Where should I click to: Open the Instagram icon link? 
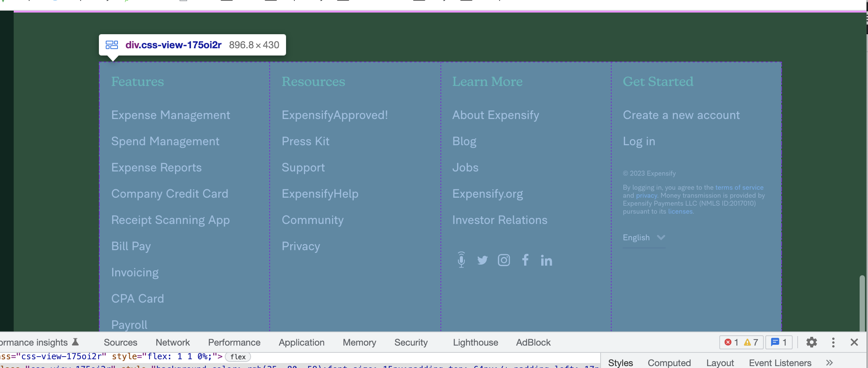(504, 260)
